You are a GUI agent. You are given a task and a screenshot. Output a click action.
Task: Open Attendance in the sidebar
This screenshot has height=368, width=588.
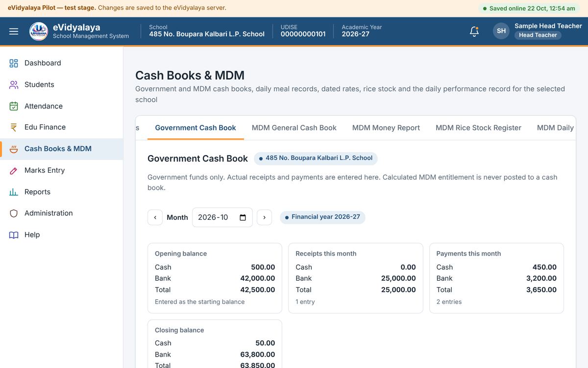click(61, 106)
